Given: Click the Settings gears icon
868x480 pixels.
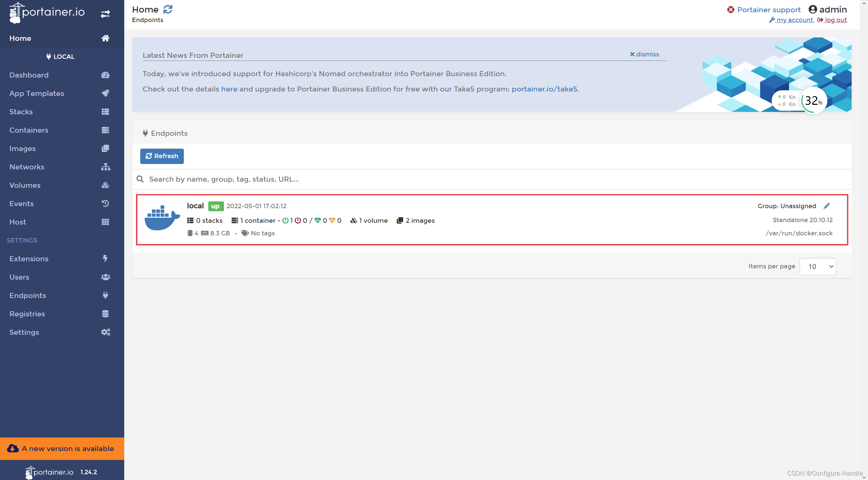Looking at the screenshot, I should pyautogui.click(x=106, y=332).
